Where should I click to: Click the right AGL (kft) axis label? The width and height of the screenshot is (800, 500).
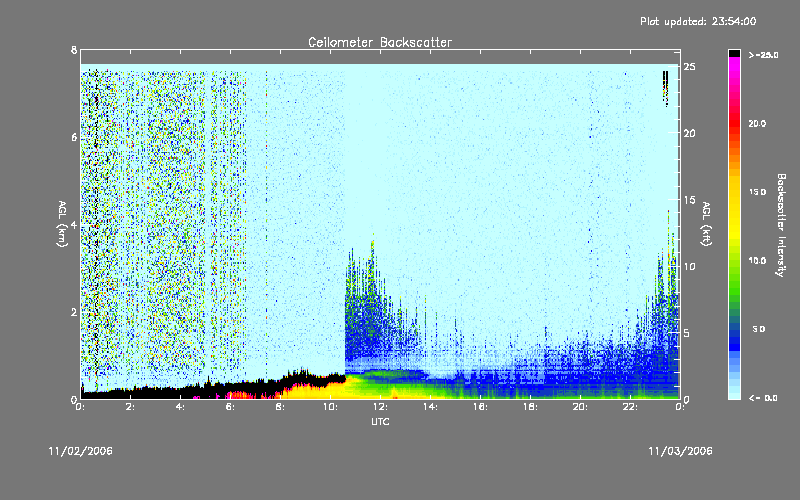click(706, 224)
